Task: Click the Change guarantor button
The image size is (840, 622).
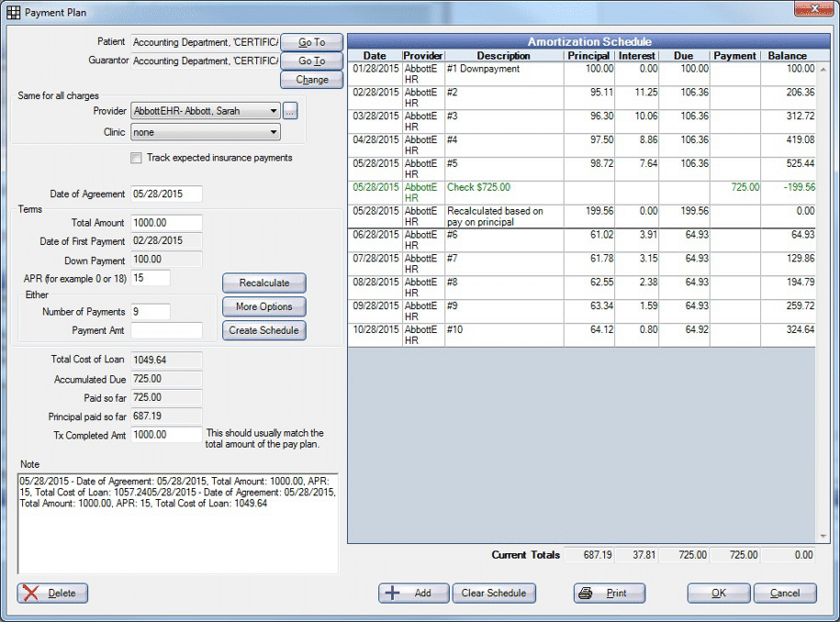Action: pos(311,80)
